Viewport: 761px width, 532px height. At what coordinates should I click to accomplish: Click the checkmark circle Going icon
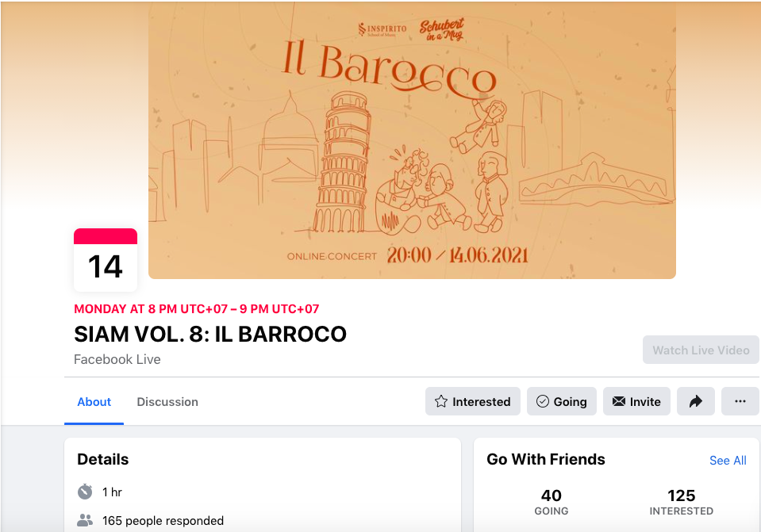tap(542, 401)
